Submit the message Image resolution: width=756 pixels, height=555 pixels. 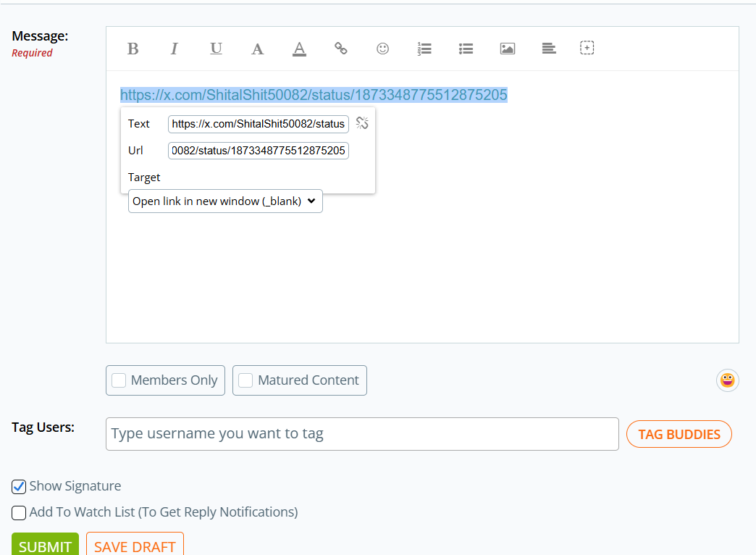tap(45, 546)
